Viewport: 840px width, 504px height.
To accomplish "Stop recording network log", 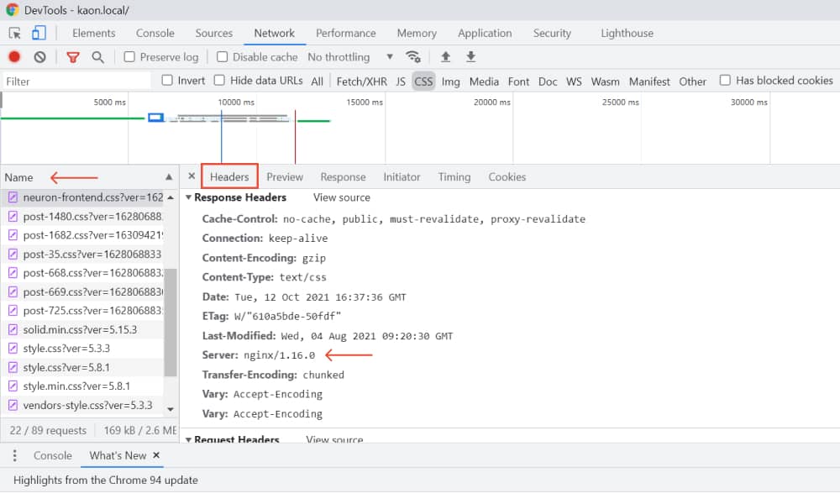I will tap(14, 57).
